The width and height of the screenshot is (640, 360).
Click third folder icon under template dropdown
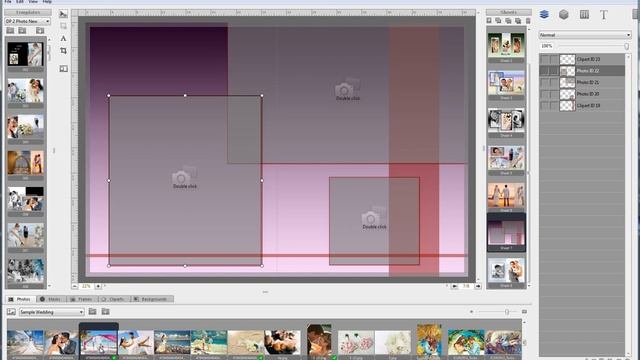(40, 30)
